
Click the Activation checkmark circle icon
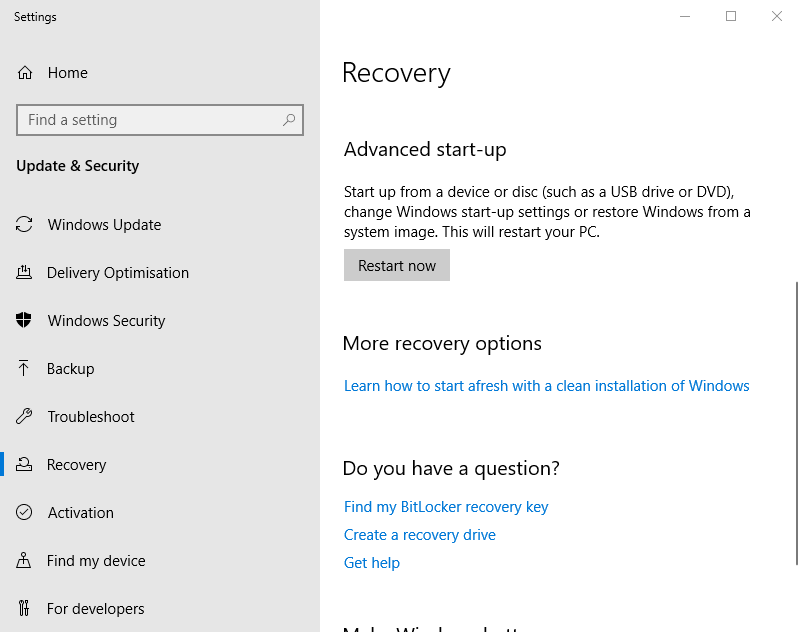point(25,513)
